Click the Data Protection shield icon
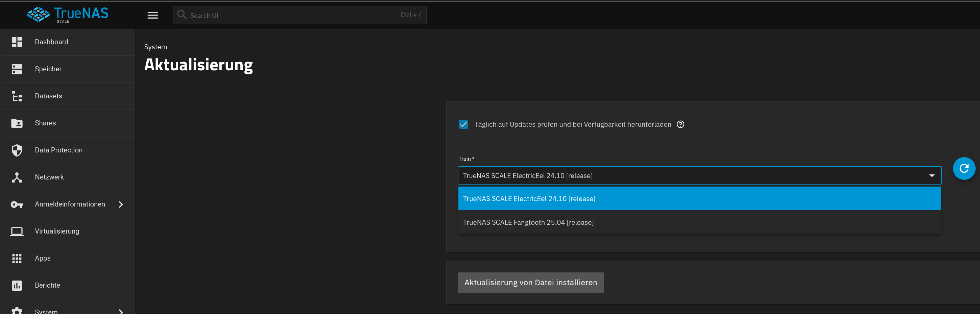Screen dimensions: 980x314 click(17, 150)
